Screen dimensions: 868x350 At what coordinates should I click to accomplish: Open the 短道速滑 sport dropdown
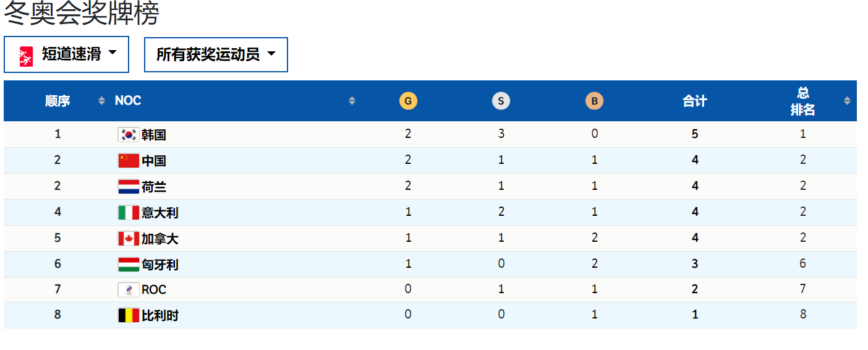click(x=67, y=54)
